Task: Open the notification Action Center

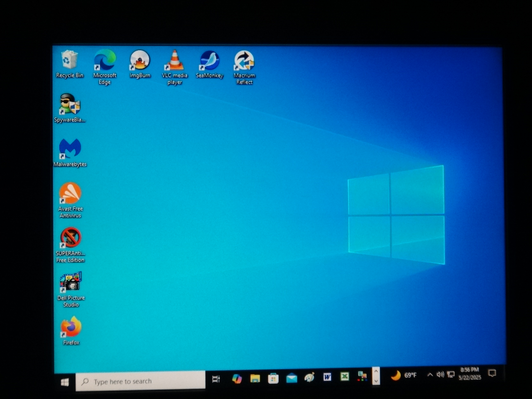Action: 492,373
